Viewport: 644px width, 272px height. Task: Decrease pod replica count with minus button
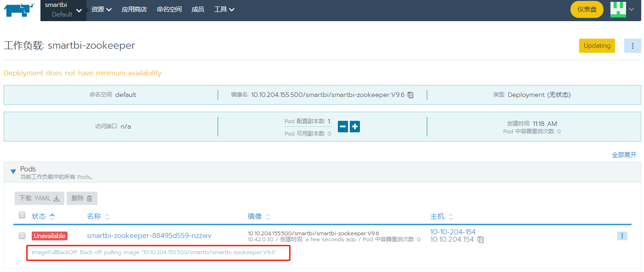coord(343,126)
